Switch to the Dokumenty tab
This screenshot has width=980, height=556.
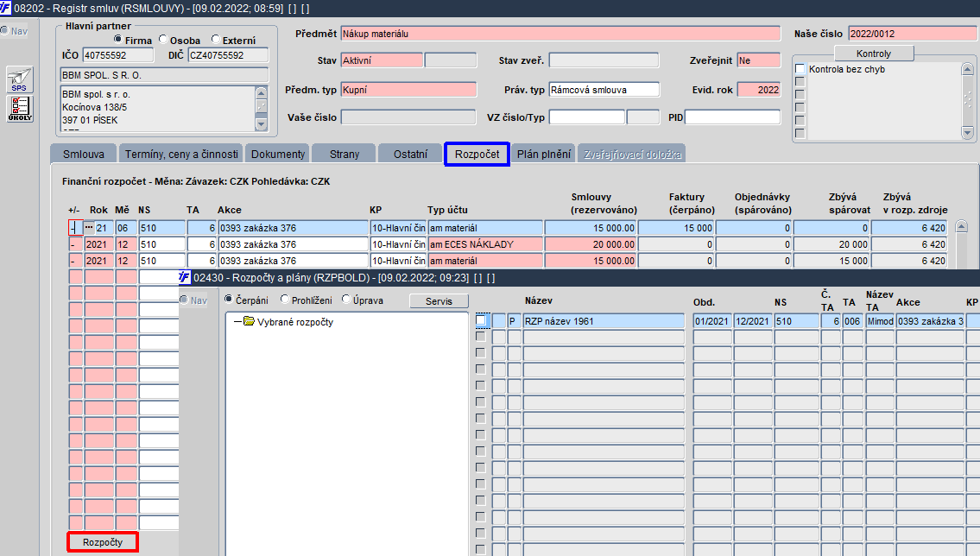point(278,154)
